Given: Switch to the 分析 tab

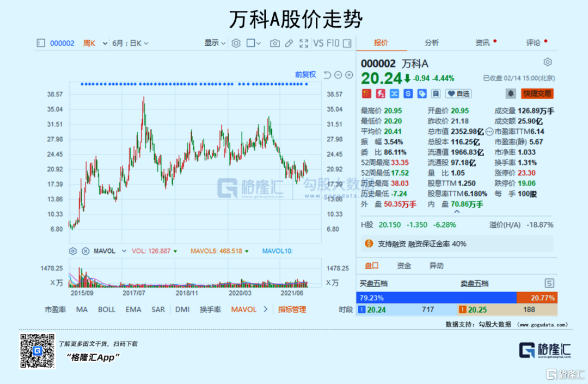Looking at the screenshot, I should (432, 43).
